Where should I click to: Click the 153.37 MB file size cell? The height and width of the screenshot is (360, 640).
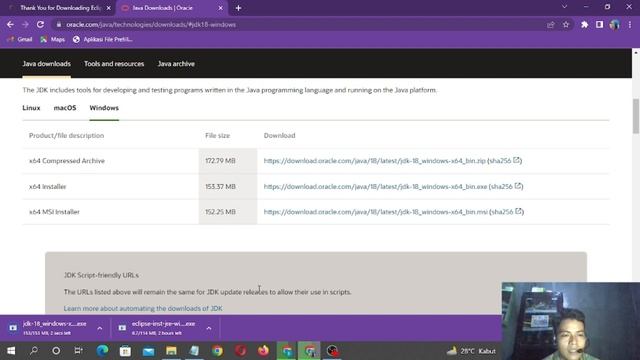pyautogui.click(x=228, y=187)
